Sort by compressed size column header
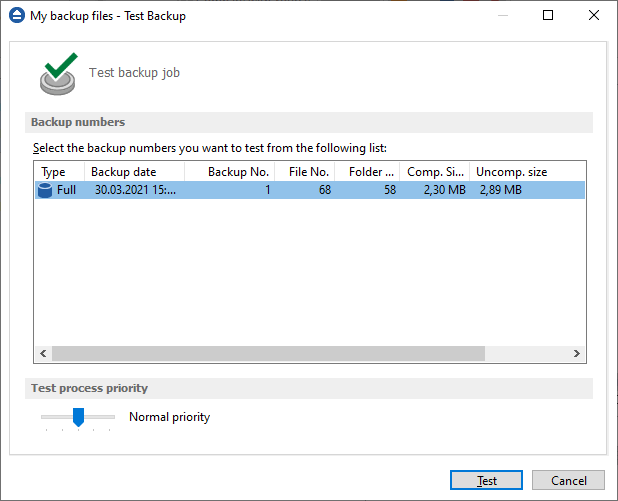Image resolution: width=618 pixels, height=501 pixels. point(434,172)
